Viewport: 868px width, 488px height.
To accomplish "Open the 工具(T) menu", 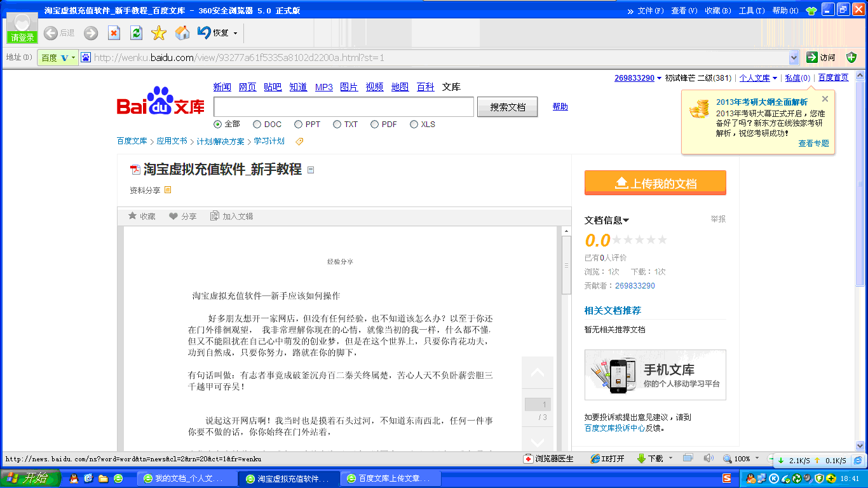I will (x=752, y=11).
